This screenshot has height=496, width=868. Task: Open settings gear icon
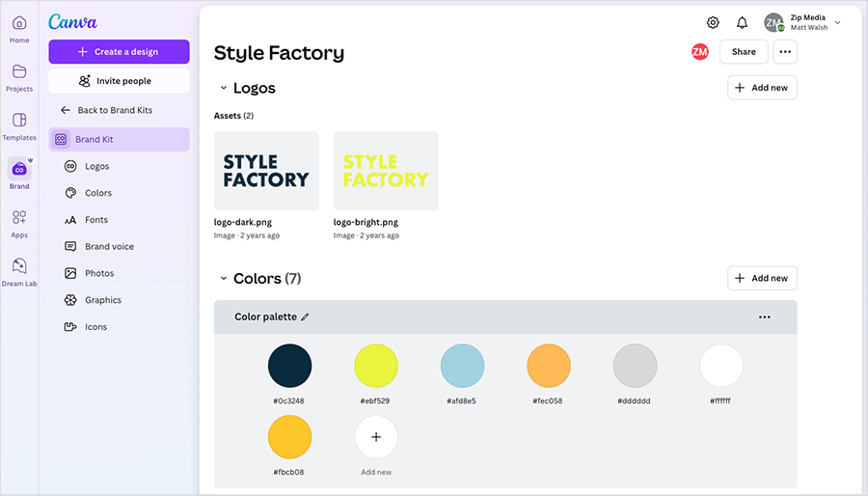[x=713, y=23]
